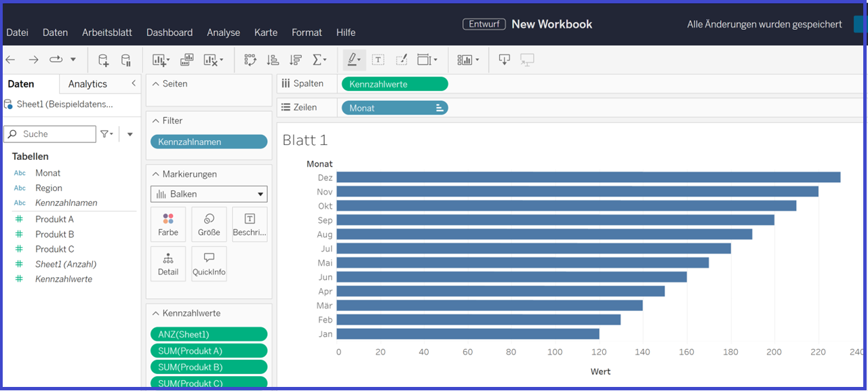Open the field filter funnel dropdown
The width and height of the screenshot is (868, 391).
pos(107,134)
